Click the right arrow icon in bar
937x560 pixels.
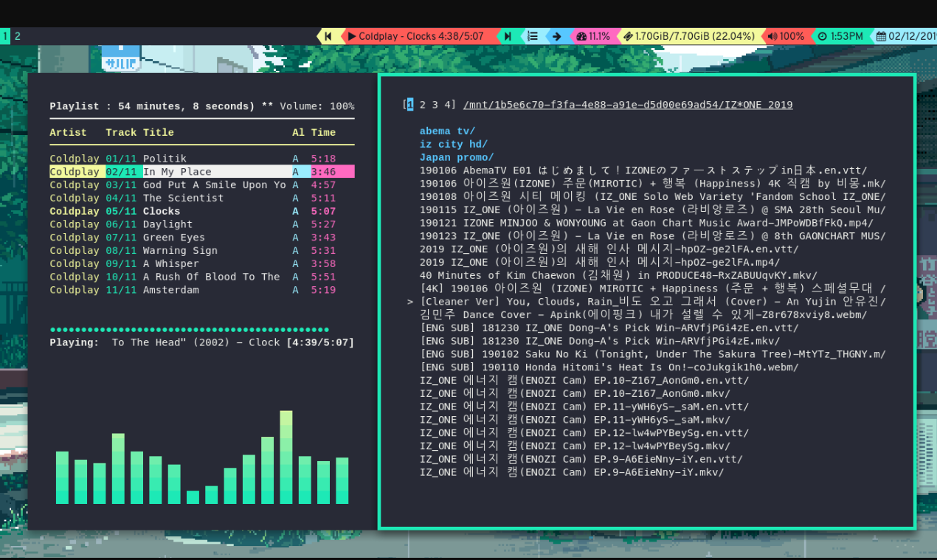point(556,36)
